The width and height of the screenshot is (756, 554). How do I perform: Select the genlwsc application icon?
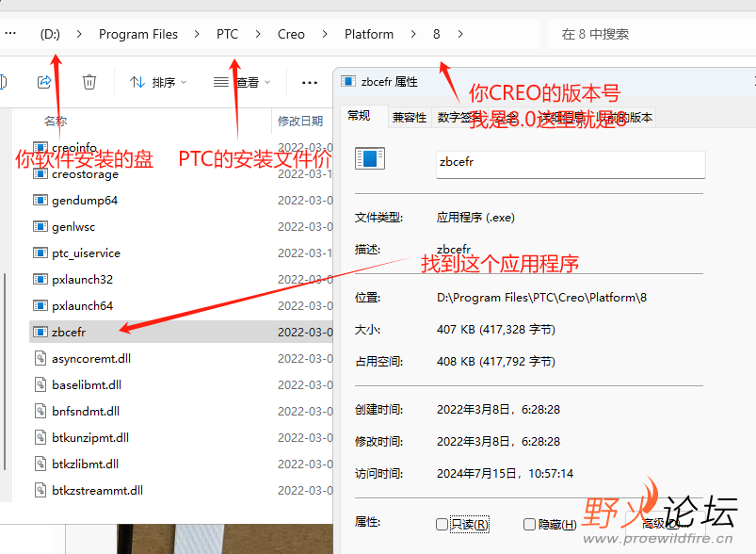pos(40,226)
